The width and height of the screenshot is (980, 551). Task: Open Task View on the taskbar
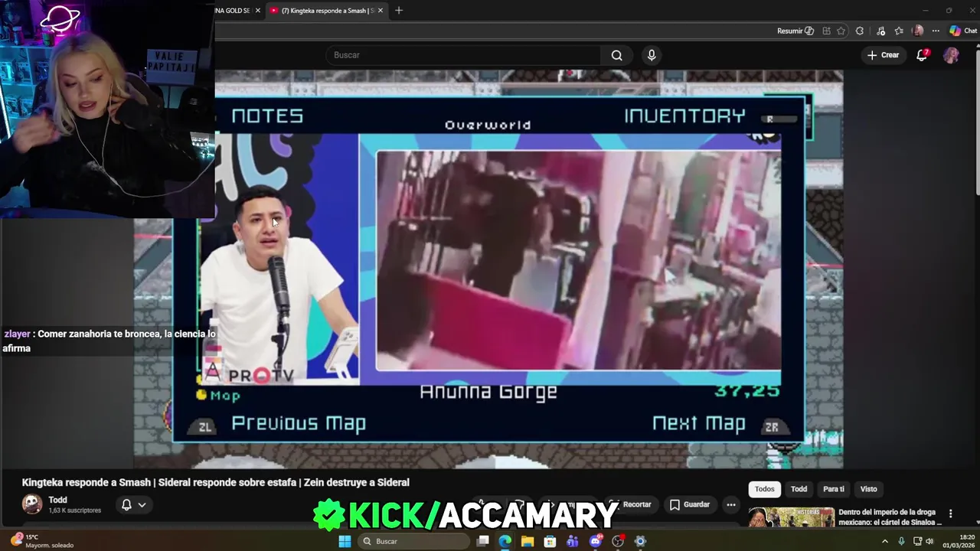click(x=482, y=541)
